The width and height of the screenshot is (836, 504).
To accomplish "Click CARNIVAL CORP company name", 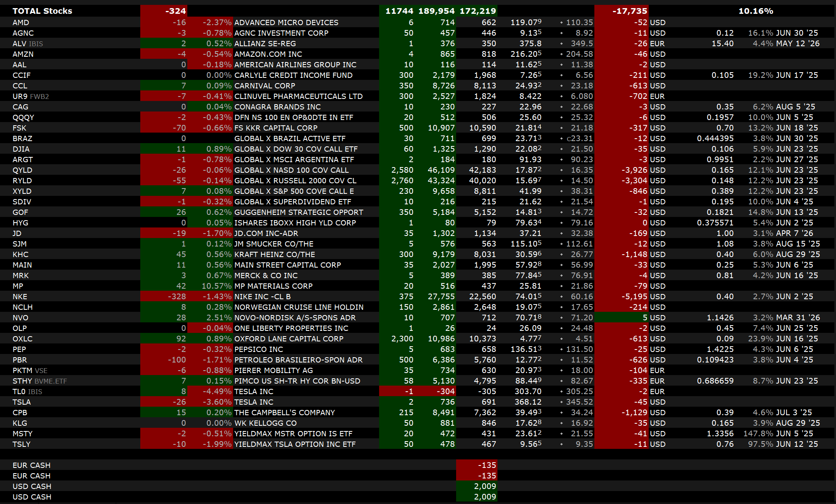I will point(265,86).
